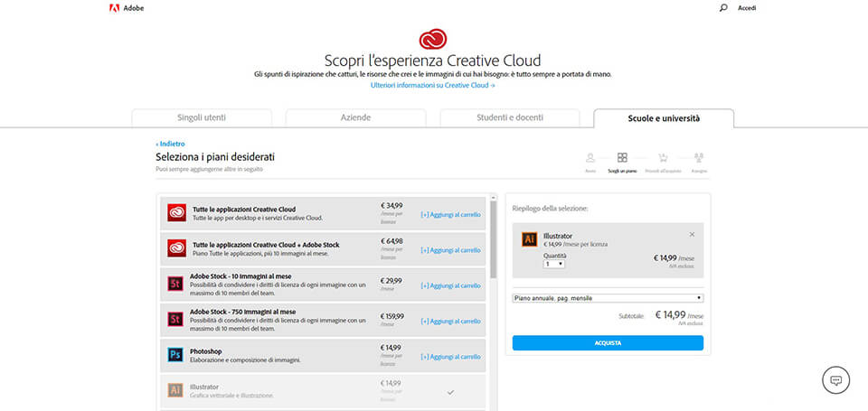Click the Illustrator icon in summary panel
Image resolution: width=868 pixels, height=411 pixels.
coord(529,239)
